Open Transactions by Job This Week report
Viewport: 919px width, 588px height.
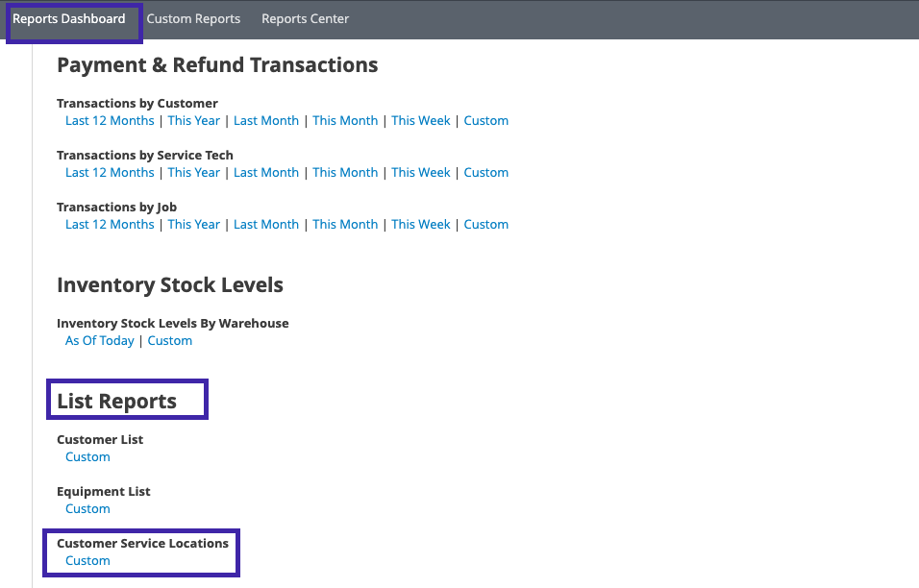pos(421,225)
